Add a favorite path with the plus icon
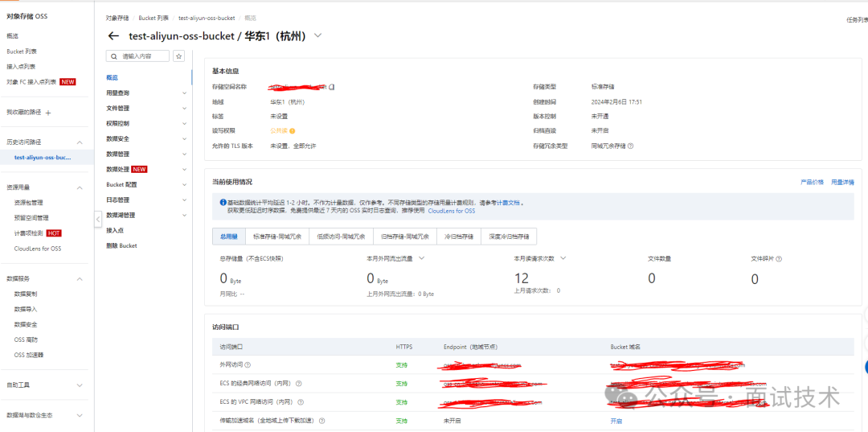Screen dimensions: 868x432 pyautogui.click(x=48, y=113)
